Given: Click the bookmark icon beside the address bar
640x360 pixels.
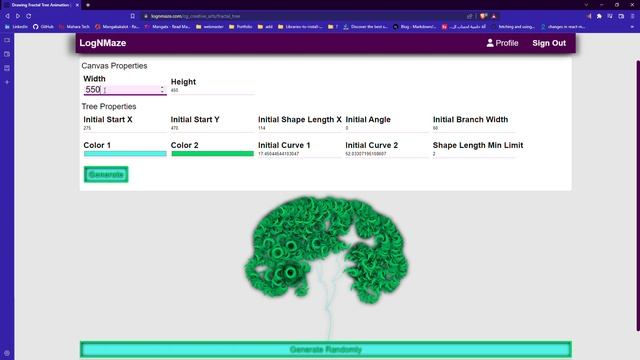Looking at the screenshot, I should pyautogui.click(x=133, y=16).
